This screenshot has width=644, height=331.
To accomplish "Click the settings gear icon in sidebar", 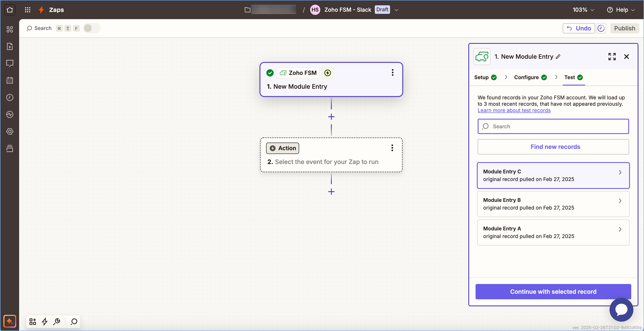I will tap(10, 131).
